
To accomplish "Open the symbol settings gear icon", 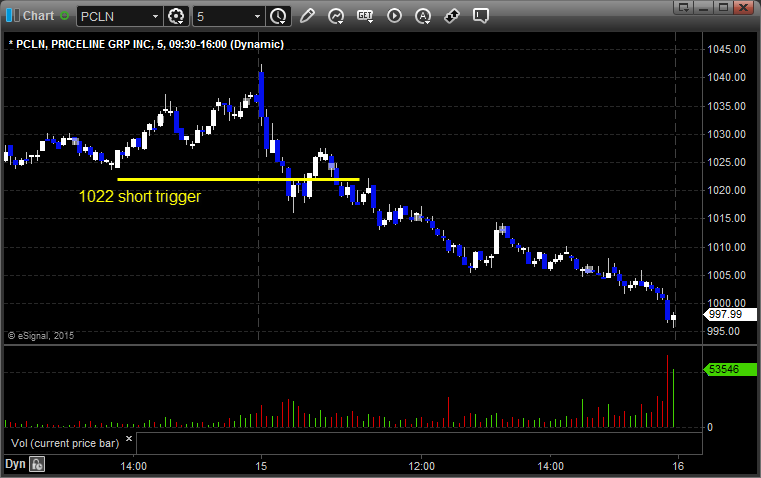I will pos(176,16).
